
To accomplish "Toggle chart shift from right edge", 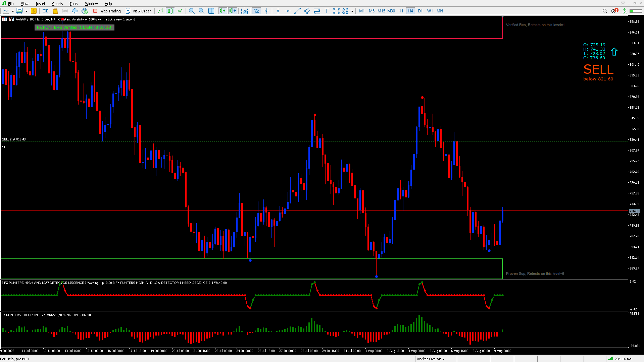I will pos(233,11).
